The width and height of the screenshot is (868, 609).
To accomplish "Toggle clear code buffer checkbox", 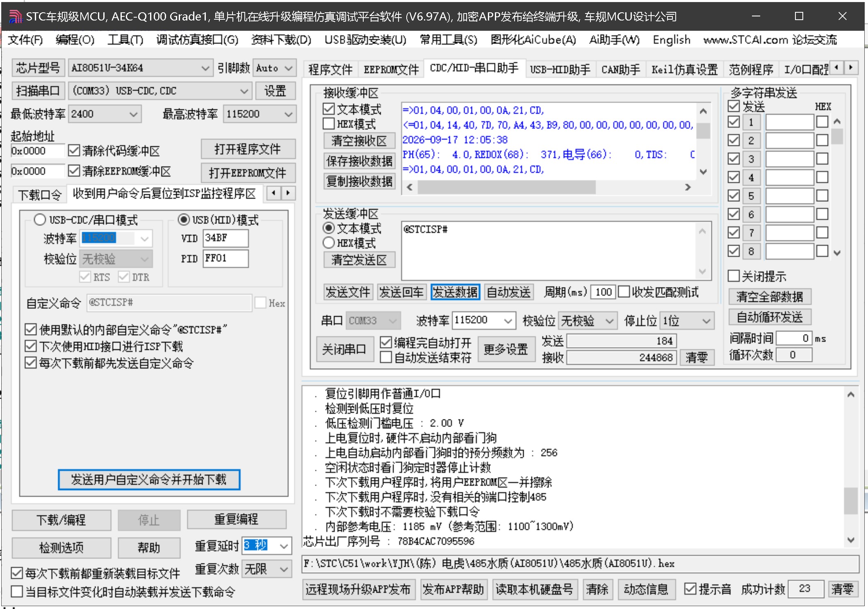I will pos(74,151).
